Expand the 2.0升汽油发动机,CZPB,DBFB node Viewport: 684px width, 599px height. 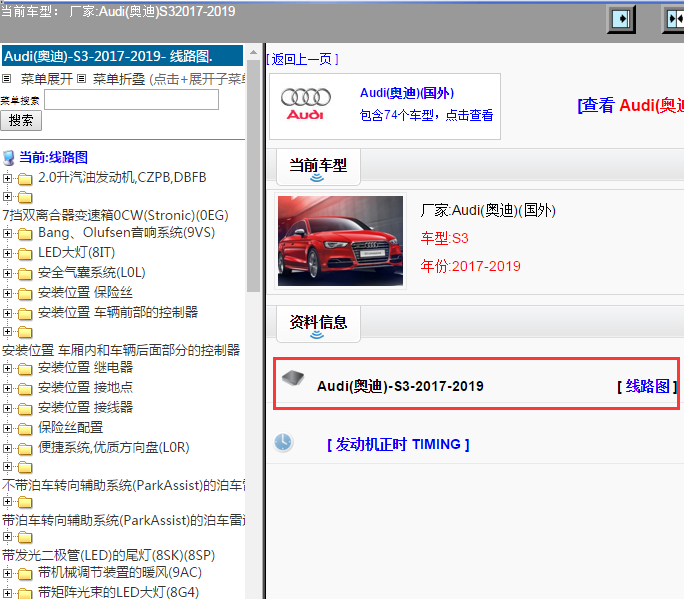tap(7, 178)
